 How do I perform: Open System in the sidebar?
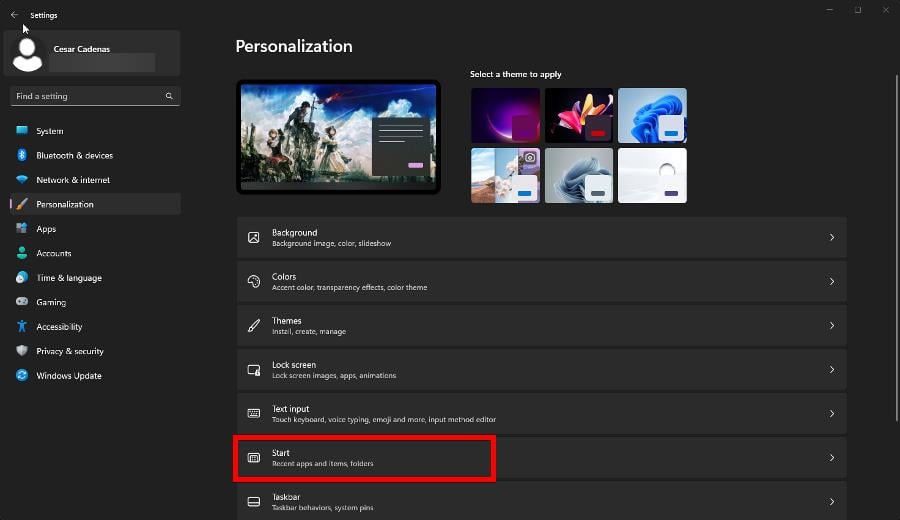95,131
